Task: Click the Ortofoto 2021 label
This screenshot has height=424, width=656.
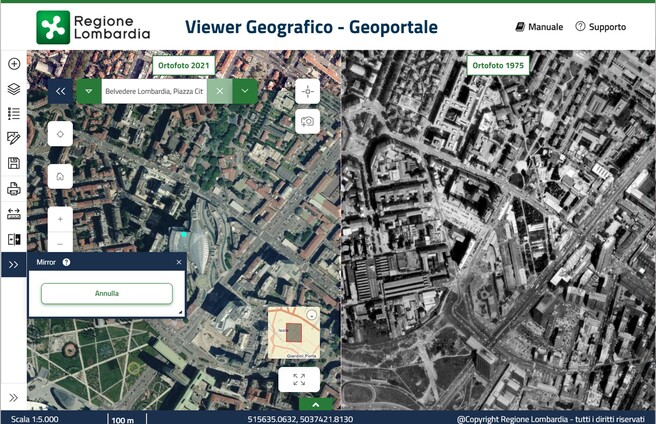Action: coord(184,65)
